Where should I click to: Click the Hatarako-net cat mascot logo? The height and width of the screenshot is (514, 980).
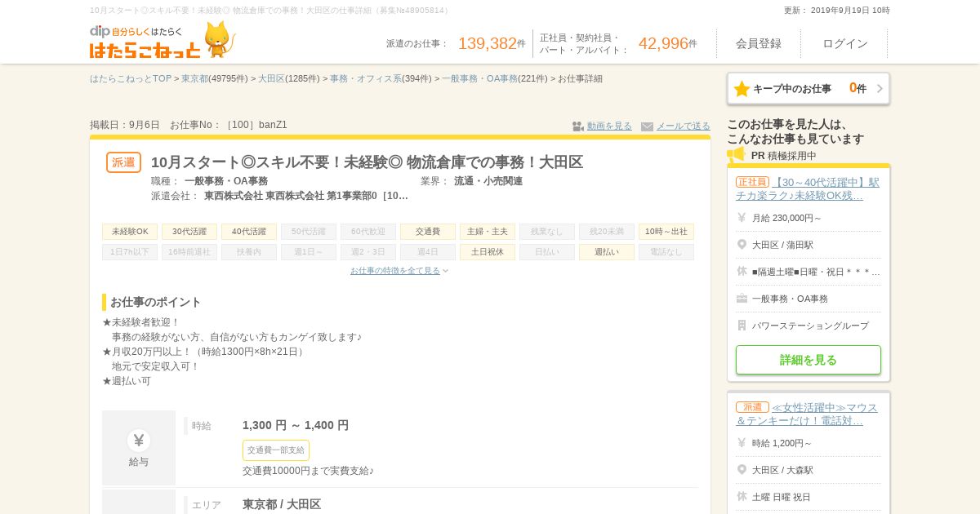click(x=219, y=39)
